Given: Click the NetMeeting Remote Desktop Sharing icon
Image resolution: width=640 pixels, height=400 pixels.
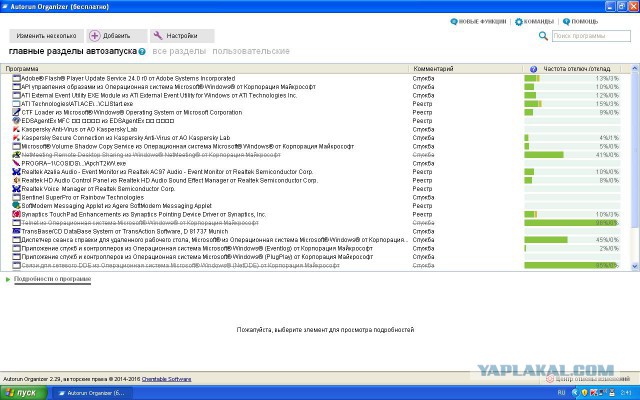Looking at the screenshot, I should click(16, 155).
